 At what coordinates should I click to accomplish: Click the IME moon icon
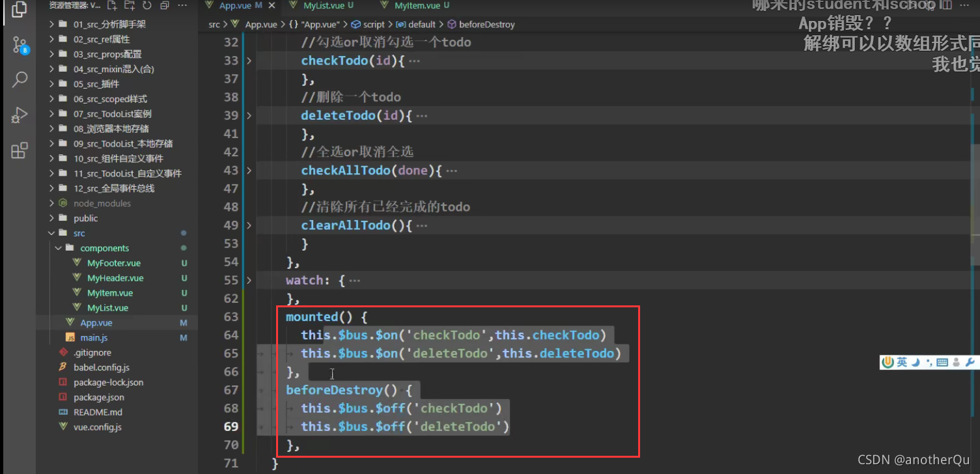[916, 363]
